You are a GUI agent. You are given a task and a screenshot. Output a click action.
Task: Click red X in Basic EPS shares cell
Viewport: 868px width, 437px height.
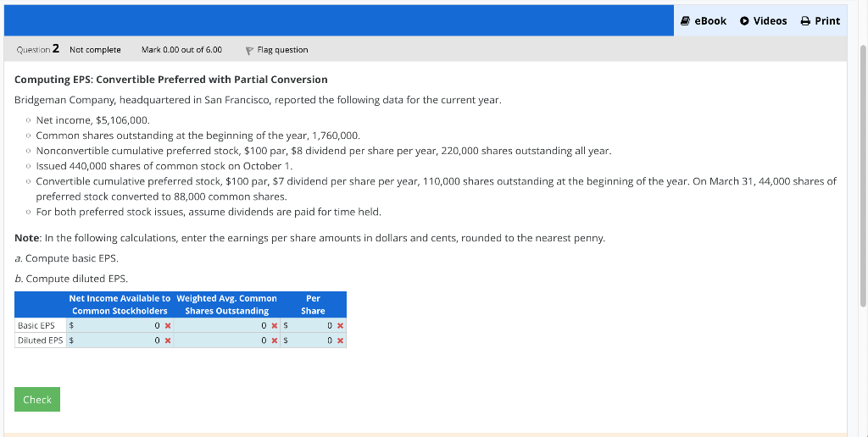pyautogui.click(x=275, y=326)
